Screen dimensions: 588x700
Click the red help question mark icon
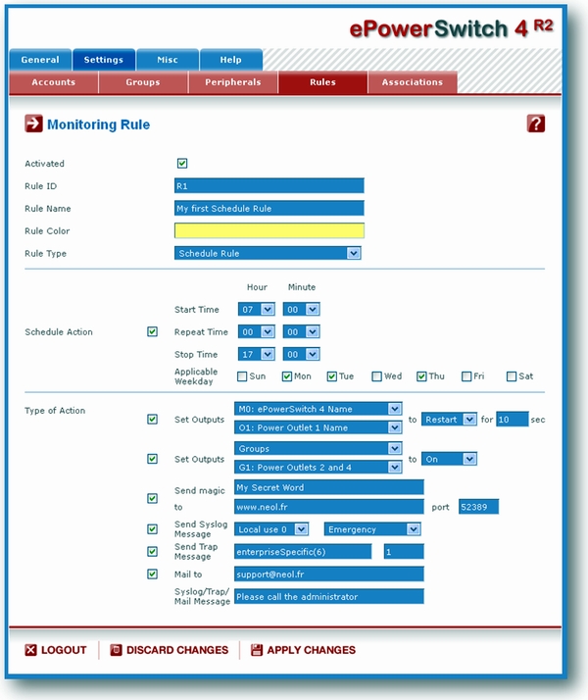(536, 124)
